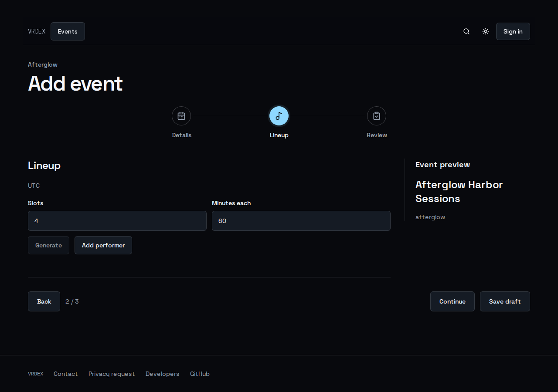Click the Event preview heading
Screen dimensions: 558x392
tap(442, 165)
